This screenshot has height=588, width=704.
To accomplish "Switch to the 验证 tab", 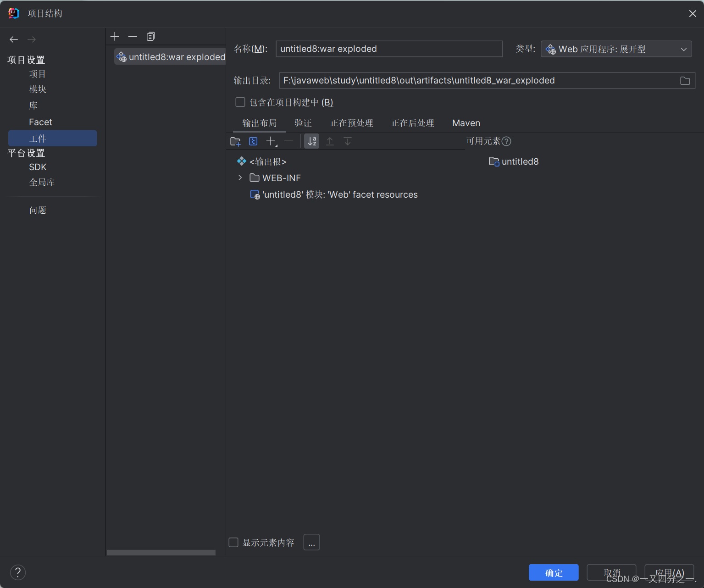I will (303, 123).
